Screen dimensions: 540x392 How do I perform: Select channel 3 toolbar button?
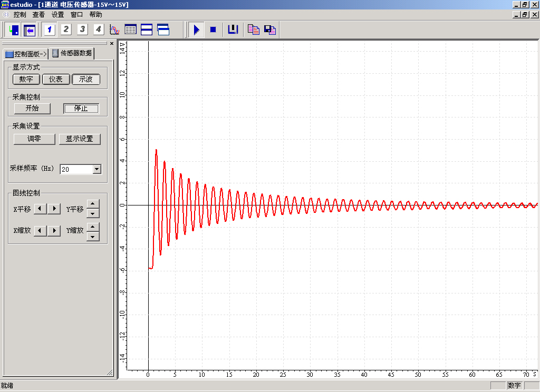click(82, 30)
